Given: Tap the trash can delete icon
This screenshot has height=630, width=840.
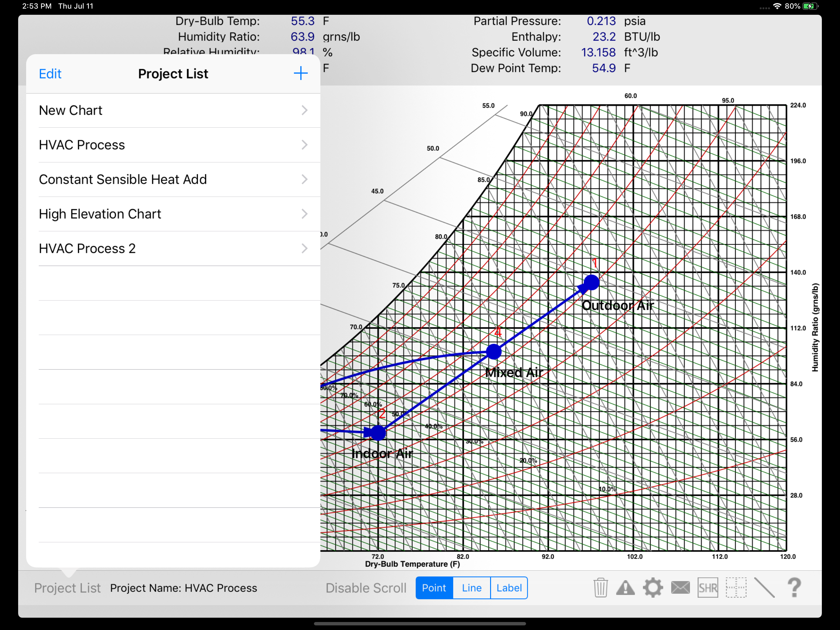Looking at the screenshot, I should tap(600, 588).
